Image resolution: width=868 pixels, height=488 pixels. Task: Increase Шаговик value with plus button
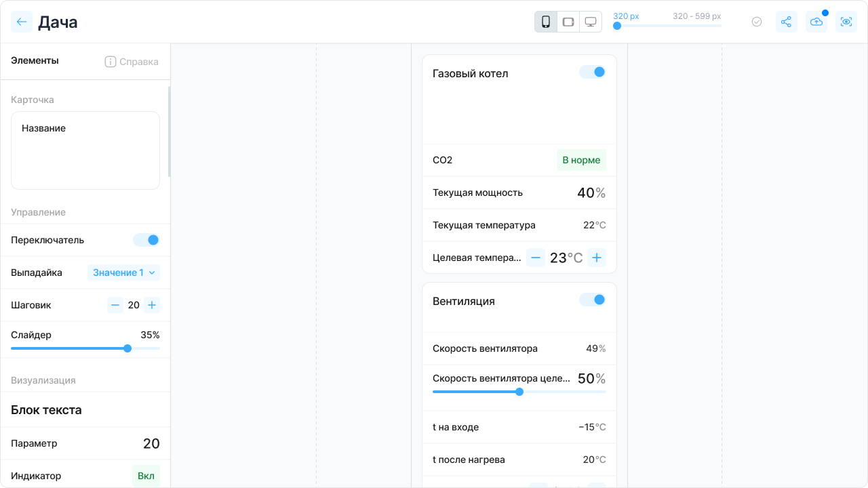pyautogui.click(x=152, y=305)
